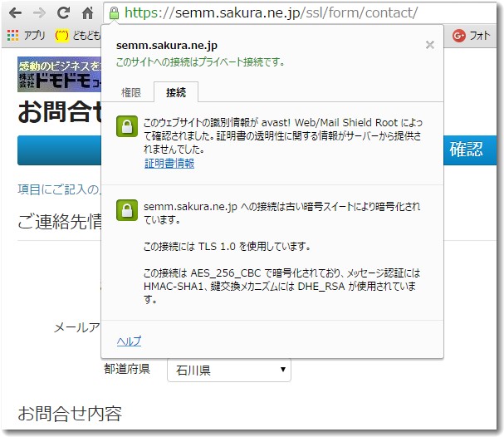The image size is (504, 437).
Task: Click the このサイトへの接続はプライベート接続です text
Action: pyautogui.click(x=200, y=61)
